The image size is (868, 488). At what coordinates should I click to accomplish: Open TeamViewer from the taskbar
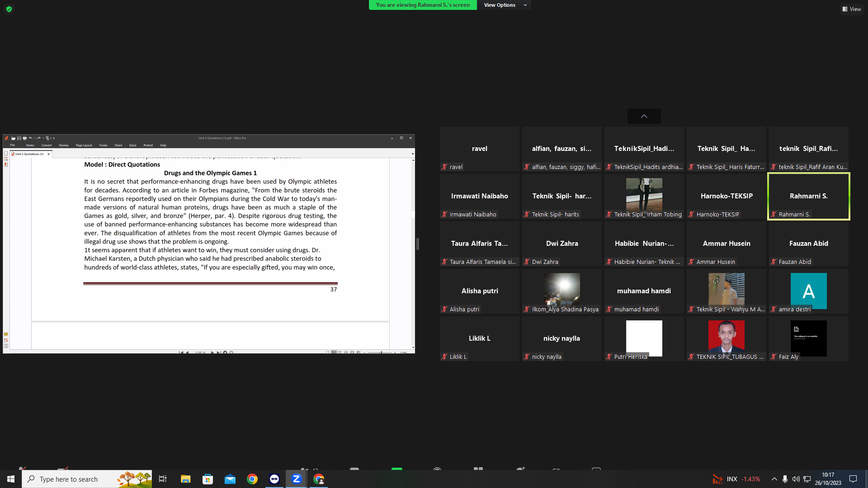(274, 479)
